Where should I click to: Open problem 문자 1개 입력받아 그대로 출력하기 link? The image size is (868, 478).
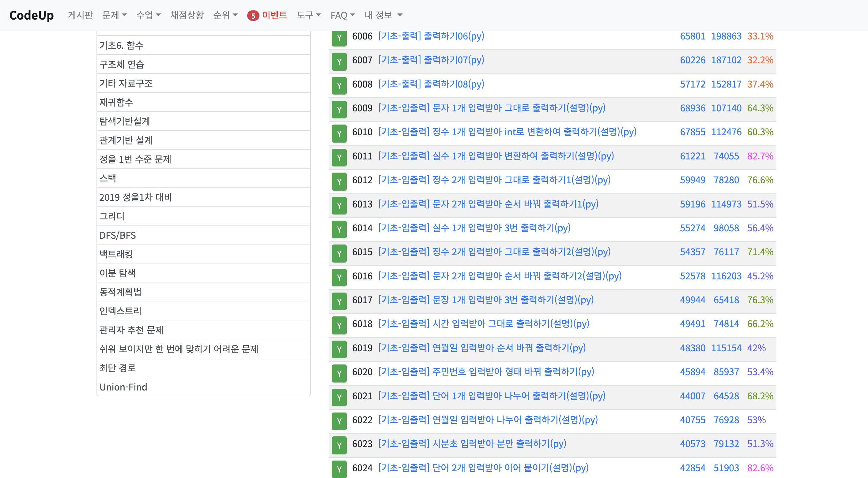(x=492, y=108)
